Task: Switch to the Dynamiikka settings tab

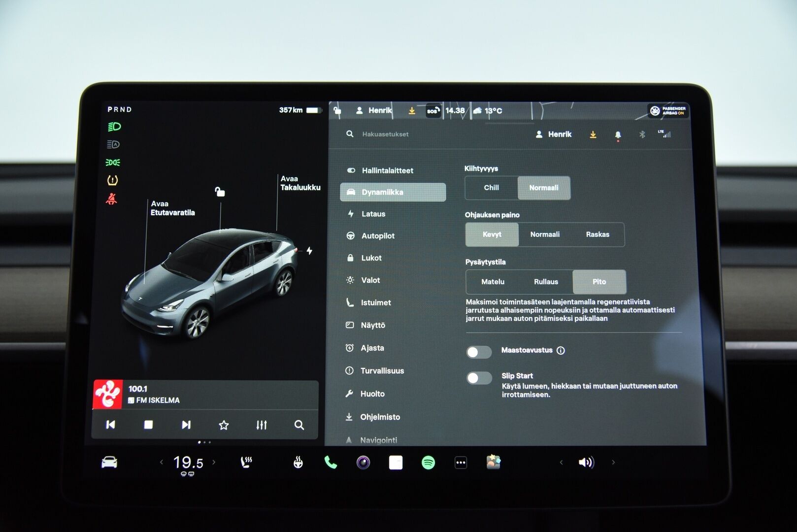Action: [x=393, y=192]
